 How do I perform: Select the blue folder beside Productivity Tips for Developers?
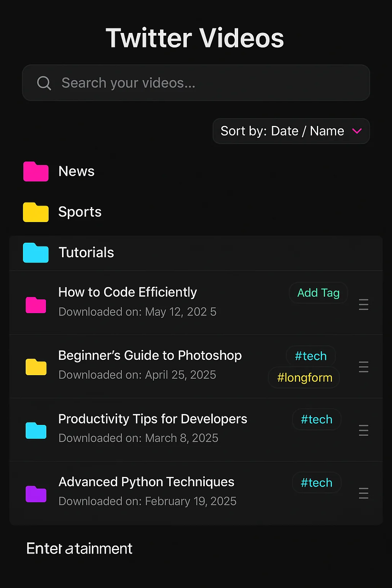coord(36,430)
